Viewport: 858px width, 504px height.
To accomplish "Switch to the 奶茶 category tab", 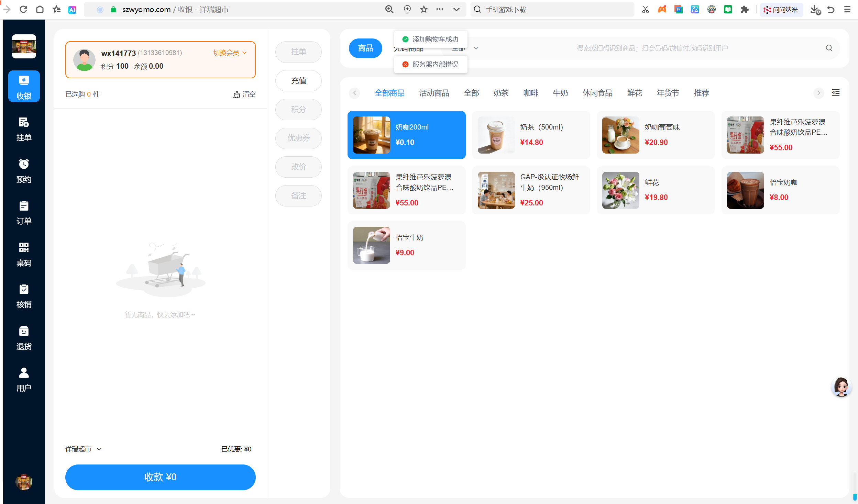I will (500, 93).
